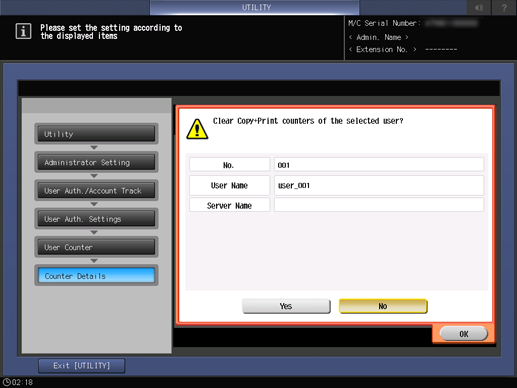Open help with the question mark icon
Viewport: 517px width, 388px height.
tap(504, 7)
